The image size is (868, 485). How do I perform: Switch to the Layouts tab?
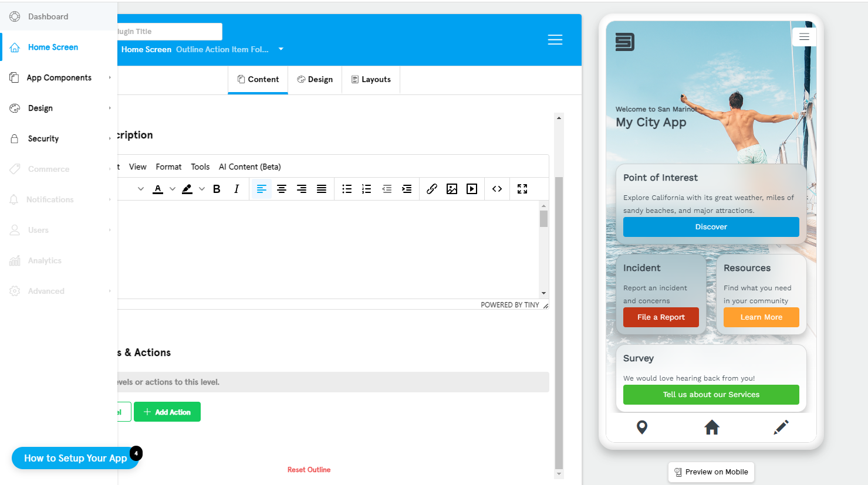pos(370,79)
